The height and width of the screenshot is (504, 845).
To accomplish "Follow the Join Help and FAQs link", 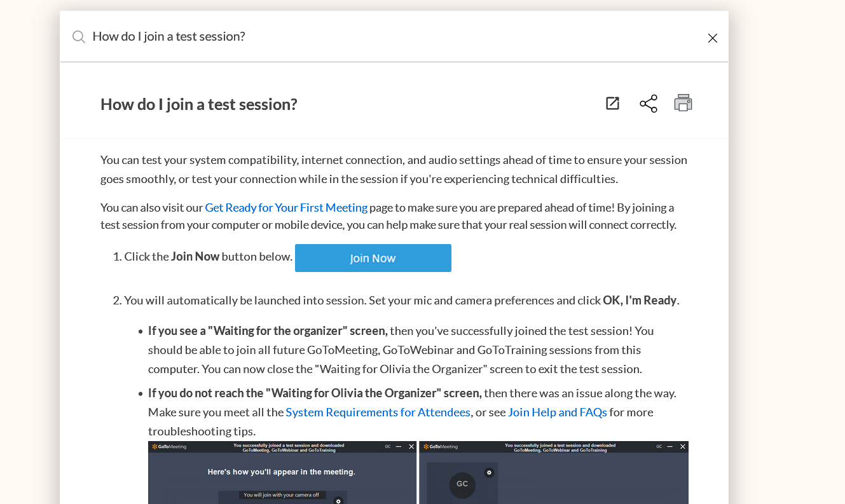I will pyautogui.click(x=557, y=412).
